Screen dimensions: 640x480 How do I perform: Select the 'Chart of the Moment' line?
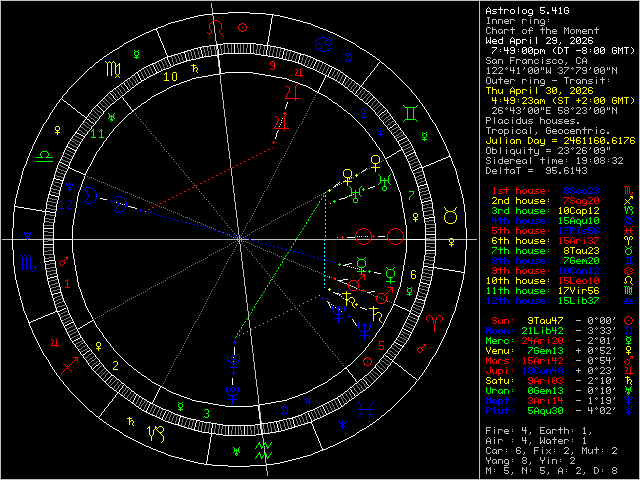542,31
